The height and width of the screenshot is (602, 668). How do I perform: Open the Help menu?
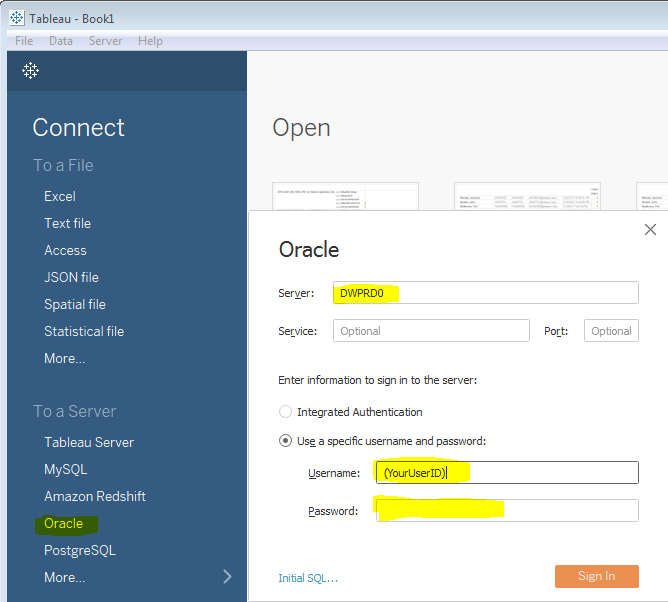click(150, 41)
